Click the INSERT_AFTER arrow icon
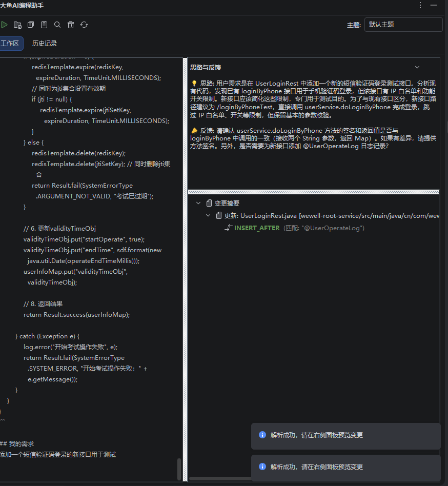Screen dimensions: 448x486 [x=228, y=228]
